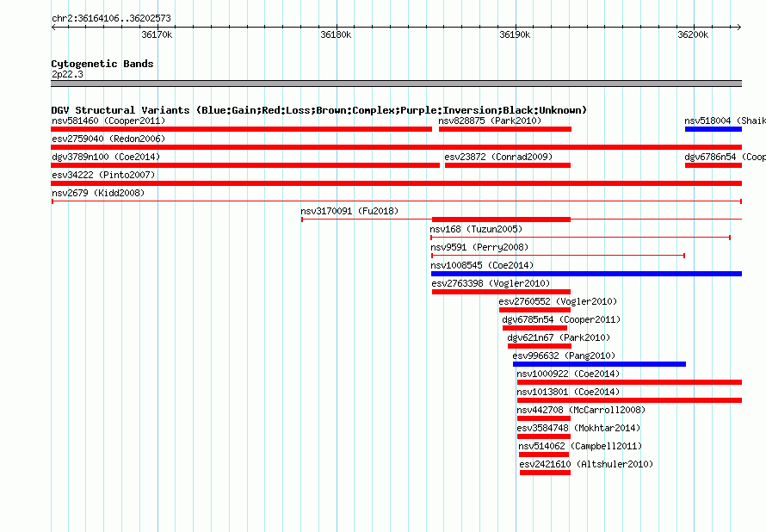Select the red bar under nsv581460
The height and width of the screenshot is (532, 766).
pyautogui.click(x=241, y=129)
